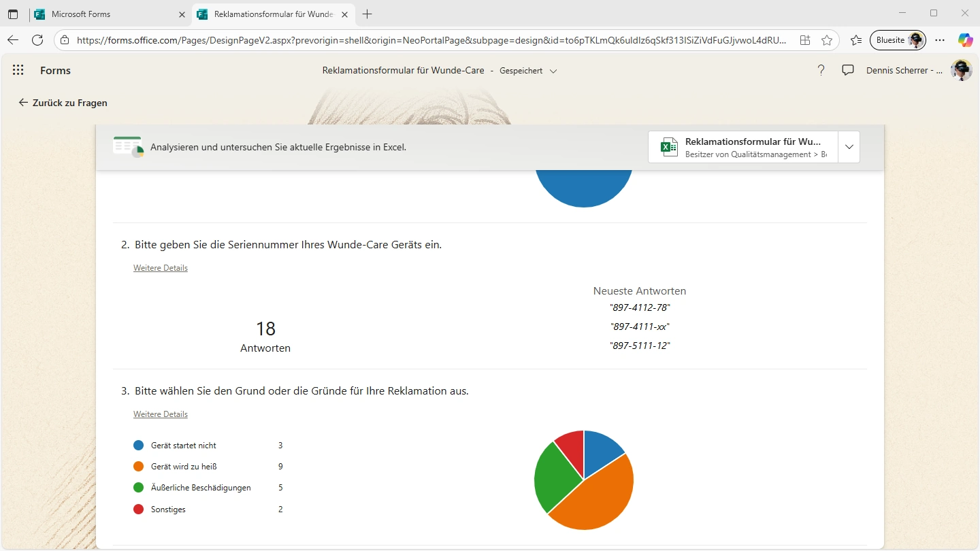980x551 pixels.
Task: Open the Bluesite profile button
Action: point(898,40)
